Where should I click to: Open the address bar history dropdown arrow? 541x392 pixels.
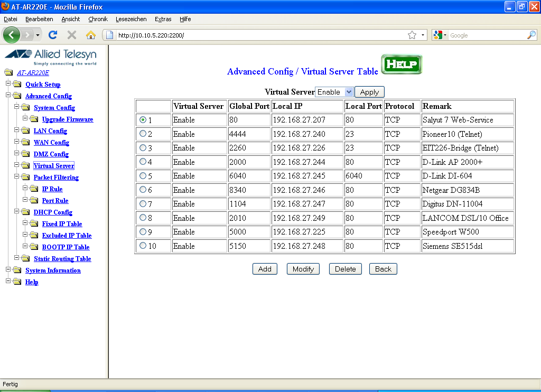coord(423,35)
